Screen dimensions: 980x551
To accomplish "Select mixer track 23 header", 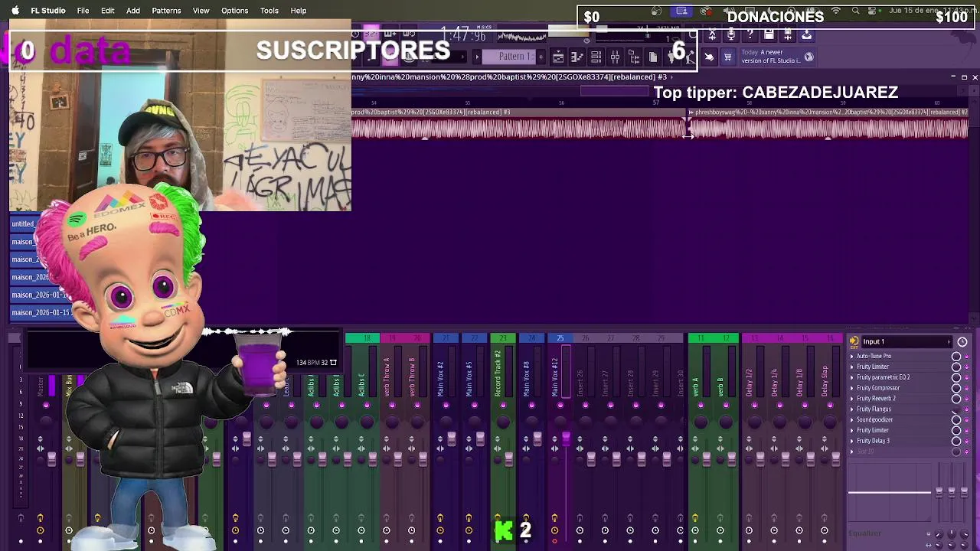I will point(502,338).
